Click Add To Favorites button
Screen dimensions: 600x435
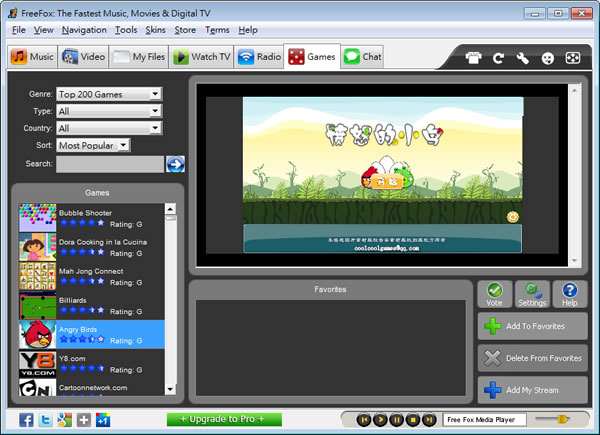(532, 326)
